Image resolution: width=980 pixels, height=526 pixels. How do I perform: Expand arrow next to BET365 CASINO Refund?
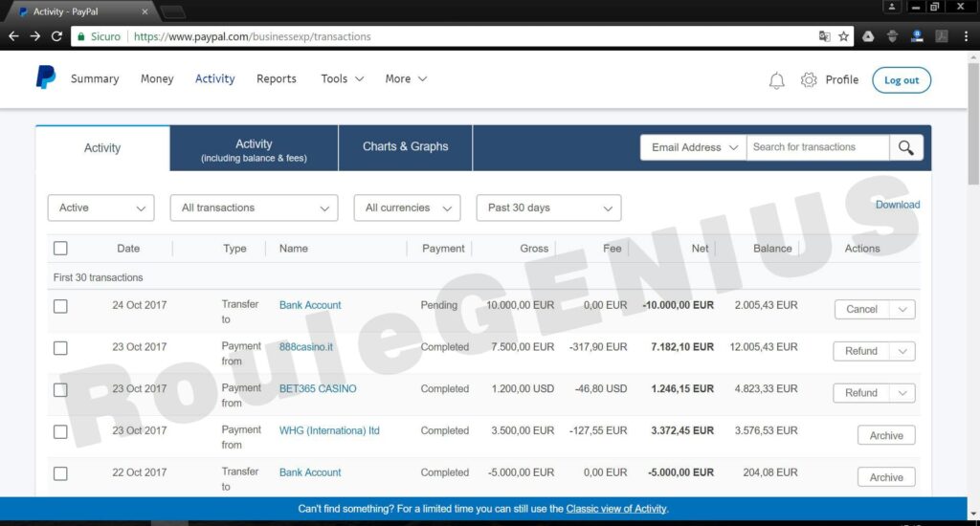point(902,393)
